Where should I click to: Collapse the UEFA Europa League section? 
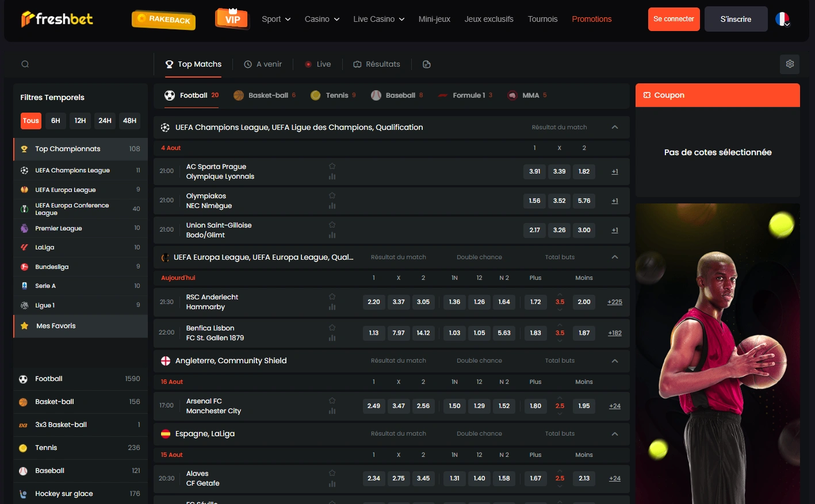pos(615,257)
